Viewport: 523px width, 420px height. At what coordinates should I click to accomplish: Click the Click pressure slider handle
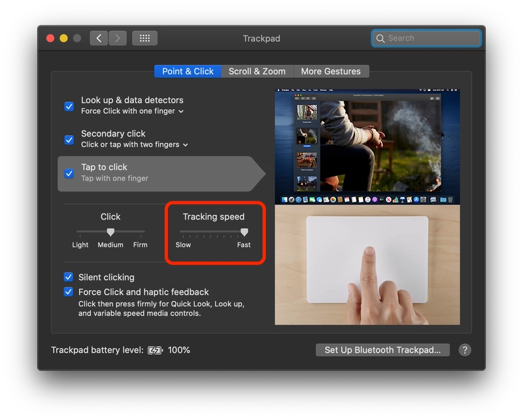110,232
